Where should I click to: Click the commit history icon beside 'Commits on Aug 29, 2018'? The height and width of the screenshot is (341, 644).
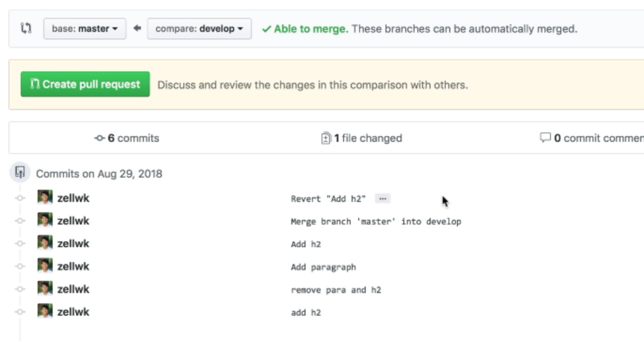pos(20,173)
